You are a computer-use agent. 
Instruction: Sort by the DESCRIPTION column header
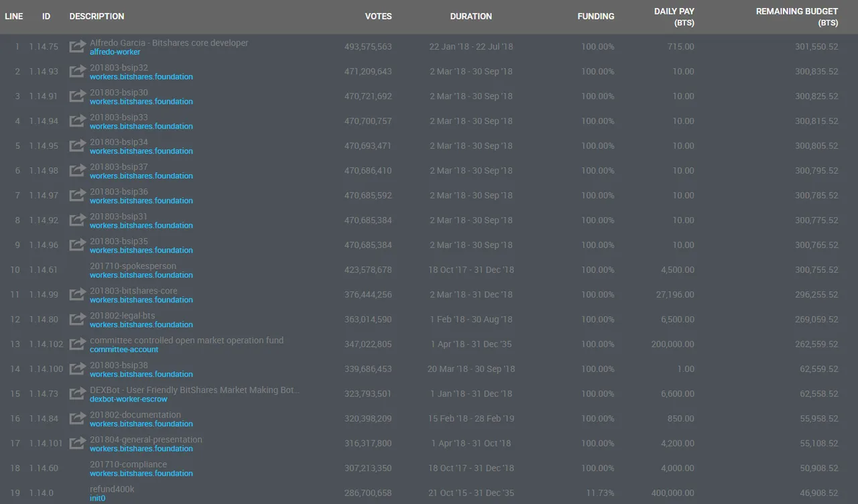(x=97, y=16)
